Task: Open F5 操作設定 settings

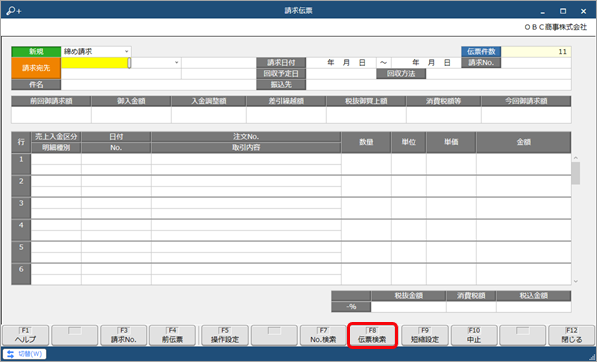Action: coord(225,335)
